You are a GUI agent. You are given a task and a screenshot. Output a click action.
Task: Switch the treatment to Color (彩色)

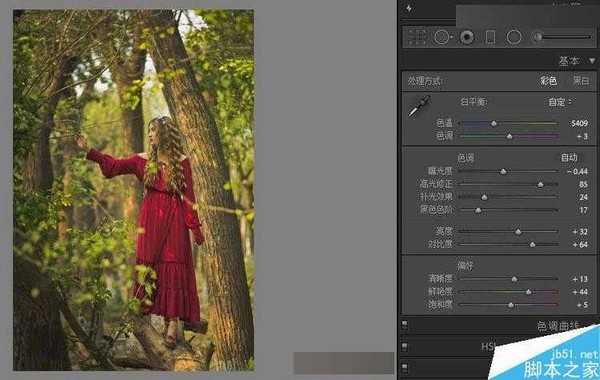coord(548,81)
